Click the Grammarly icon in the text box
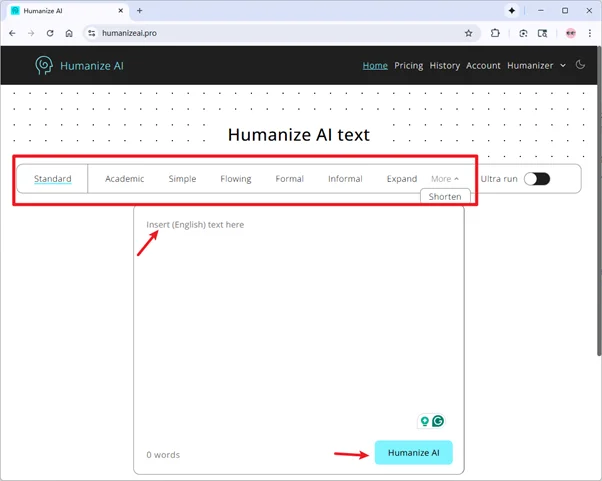 click(438, 422)
